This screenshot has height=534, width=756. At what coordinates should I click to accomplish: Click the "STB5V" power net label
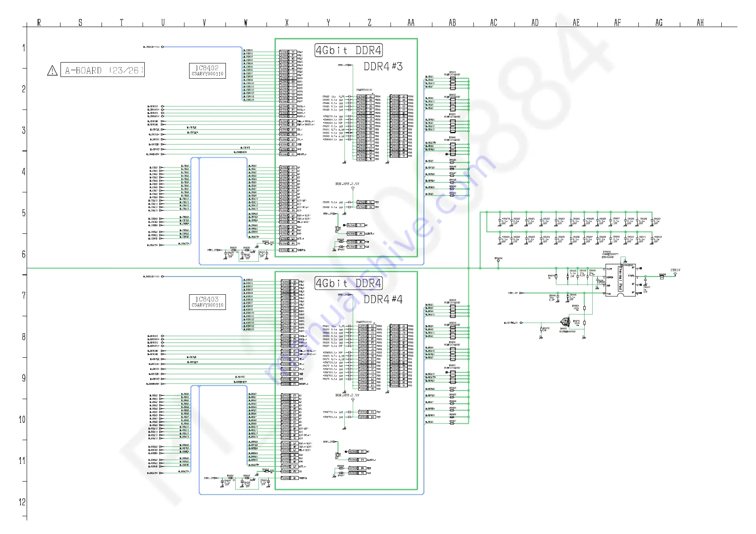click(x=675, y=270)
